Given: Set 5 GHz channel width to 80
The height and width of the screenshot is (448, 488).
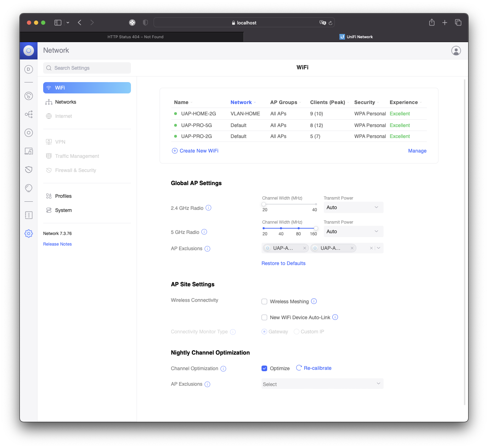Looking at the screenshot, I should click(x=298, y=228).
